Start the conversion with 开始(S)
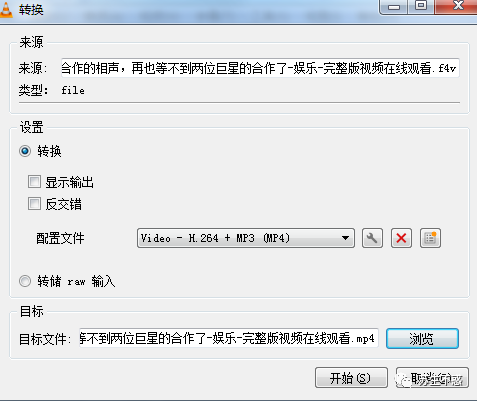The width and height of the screenshot is (477, 401). pyautogui.click(x=351, y=378)
